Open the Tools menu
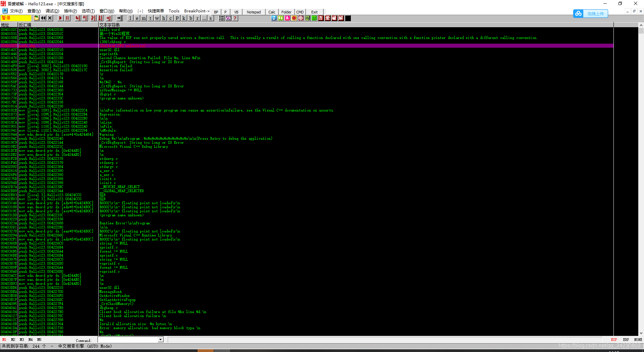The width and height of the screenshot is (644, 352). tap(174, 11)
